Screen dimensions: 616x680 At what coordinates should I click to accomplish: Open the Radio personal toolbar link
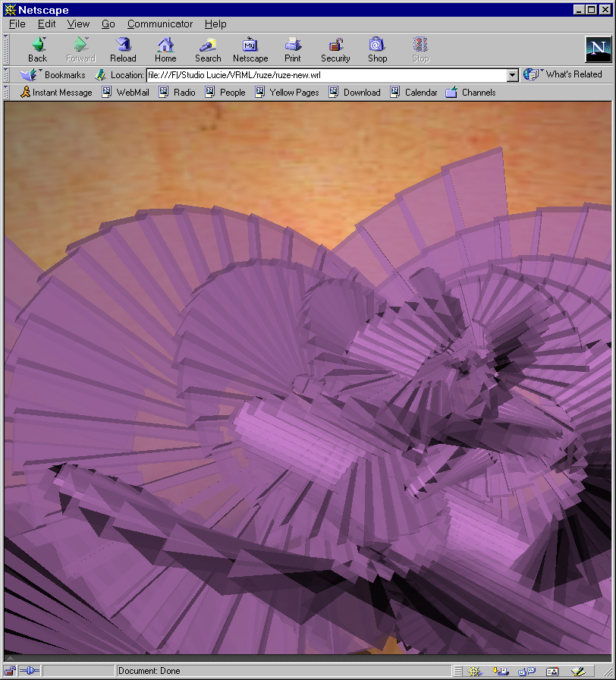pyautogui.click(x=177, y=93)
